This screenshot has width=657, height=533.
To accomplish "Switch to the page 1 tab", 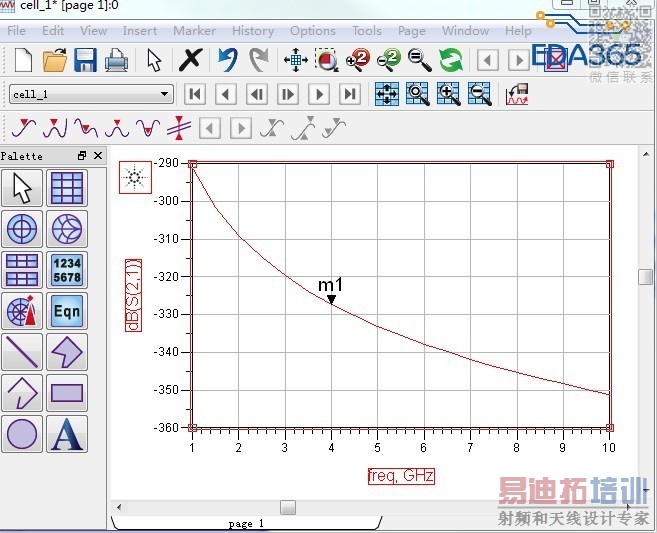I will [246, 523].
